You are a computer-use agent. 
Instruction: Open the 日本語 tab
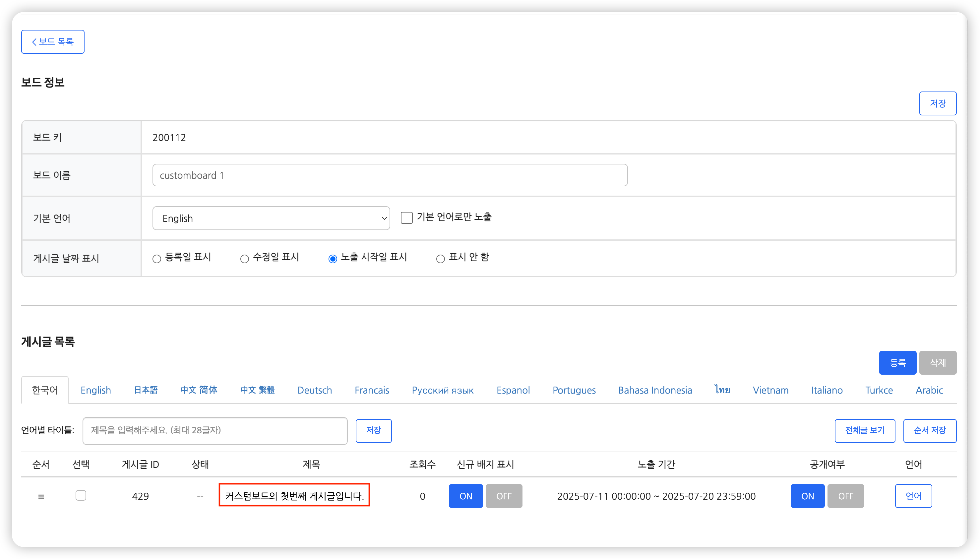146,390
